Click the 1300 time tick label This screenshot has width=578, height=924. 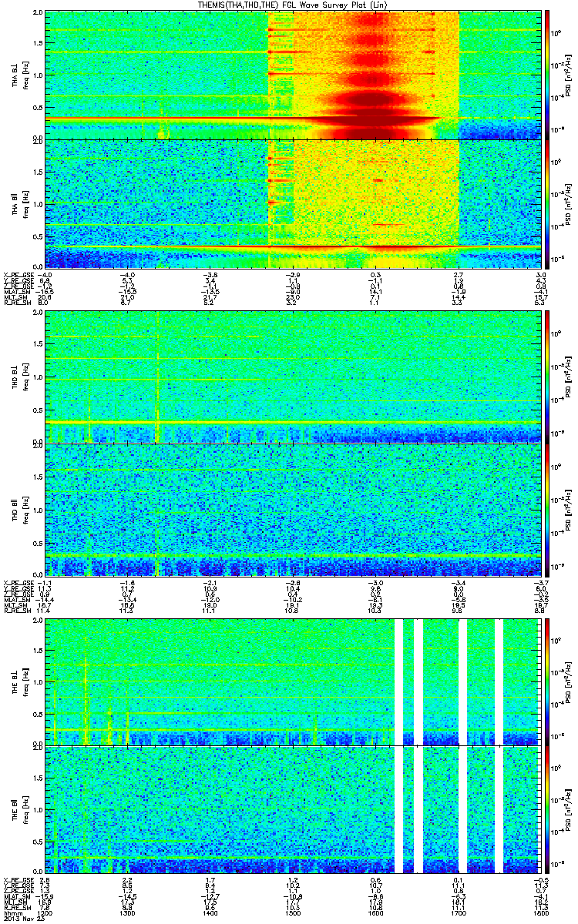tap(128, 912)
